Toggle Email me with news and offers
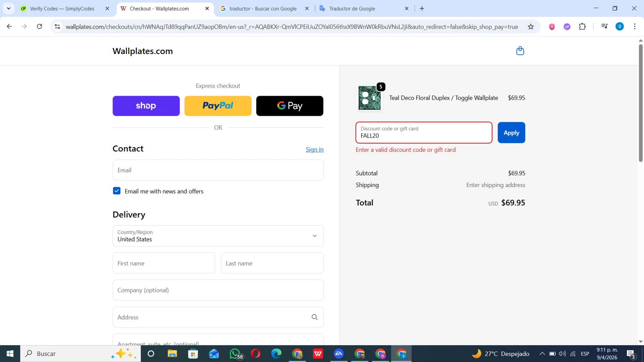This screenshot has width=644, height=362. tap(117, 191)
